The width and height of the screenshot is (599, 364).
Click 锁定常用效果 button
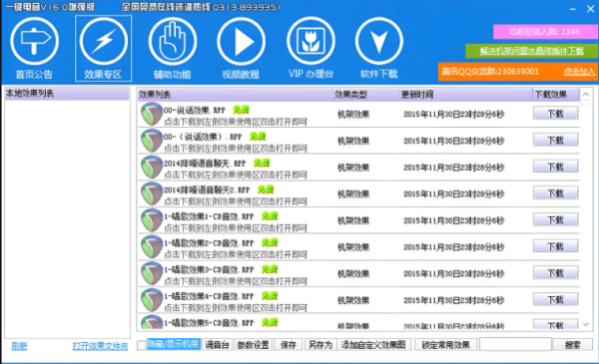coord(445,345)
